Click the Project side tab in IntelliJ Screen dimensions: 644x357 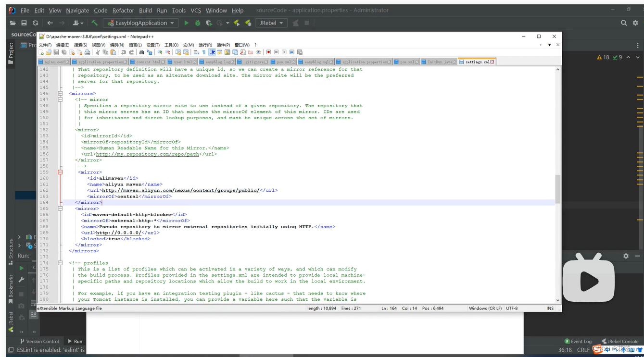pyautogui.click(x=11, y=53)
